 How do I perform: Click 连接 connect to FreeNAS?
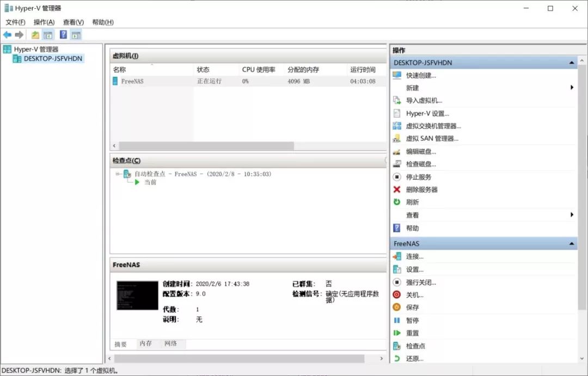click(414, 256)
